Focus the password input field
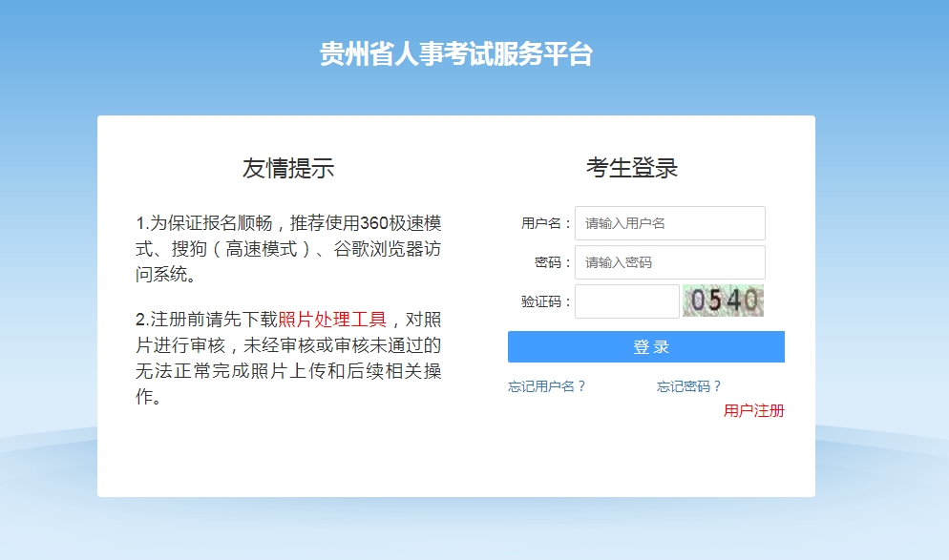949x560 pixels. [x=669, y=262]
